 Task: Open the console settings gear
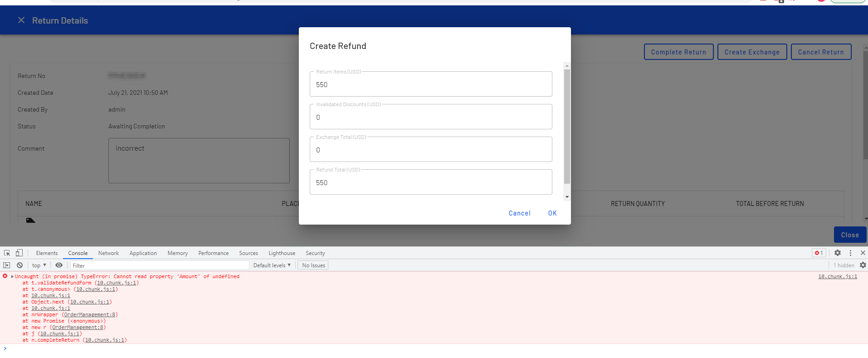(863, 265)
